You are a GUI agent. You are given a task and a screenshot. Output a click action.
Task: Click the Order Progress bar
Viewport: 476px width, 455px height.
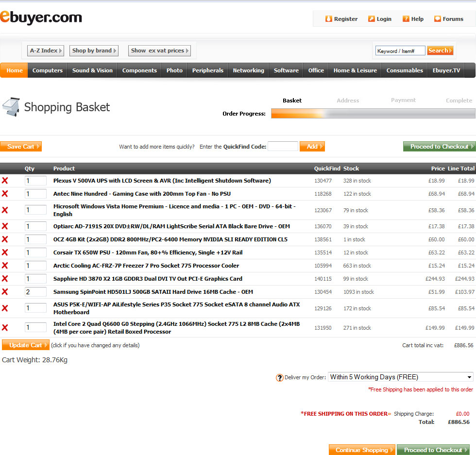coord(373,114)
